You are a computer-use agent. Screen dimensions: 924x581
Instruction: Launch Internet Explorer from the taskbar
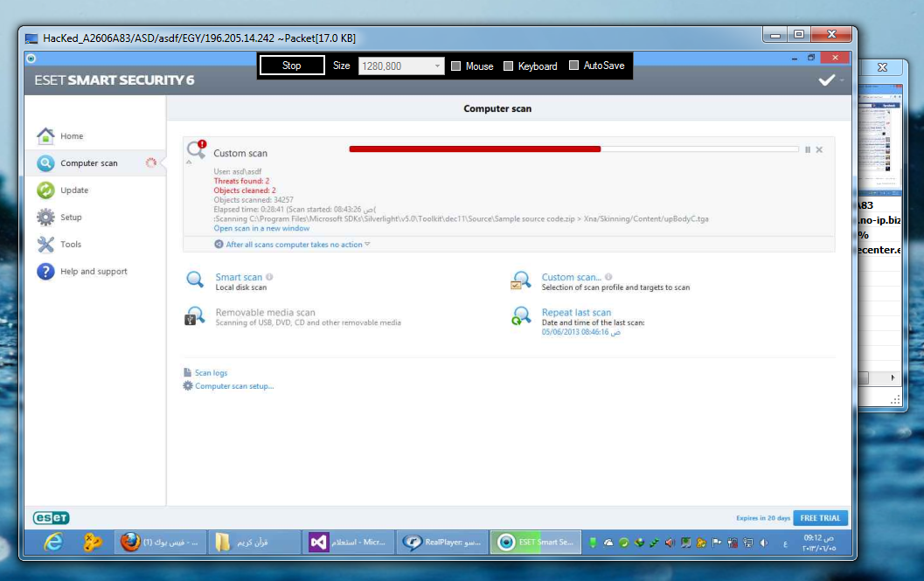point(53,542)
